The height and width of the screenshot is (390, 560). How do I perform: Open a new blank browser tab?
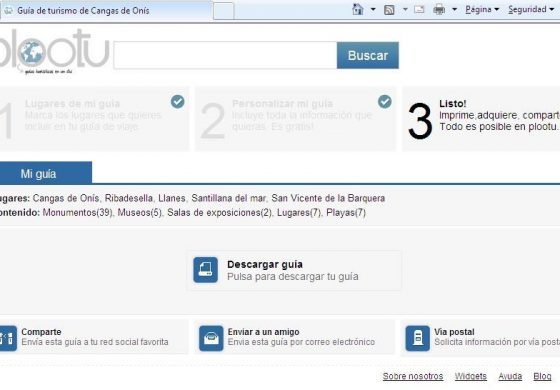pyautogui.click(x=224, y=11)
